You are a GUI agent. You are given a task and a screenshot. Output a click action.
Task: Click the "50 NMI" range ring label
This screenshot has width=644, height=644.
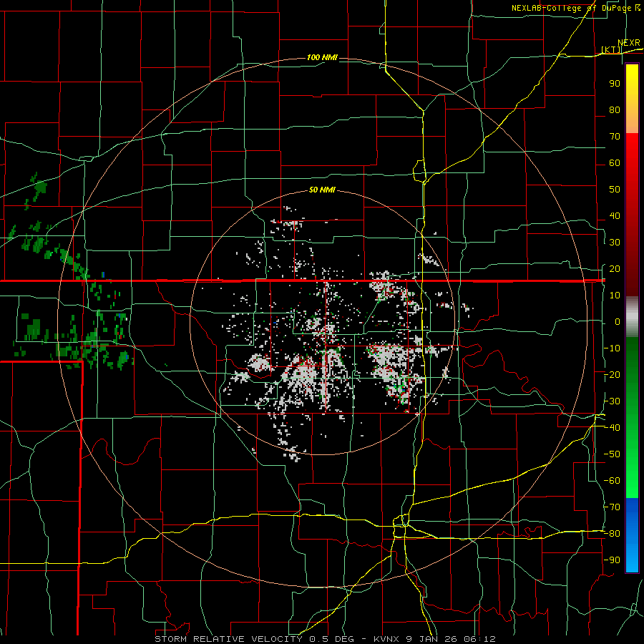[322, 190]
